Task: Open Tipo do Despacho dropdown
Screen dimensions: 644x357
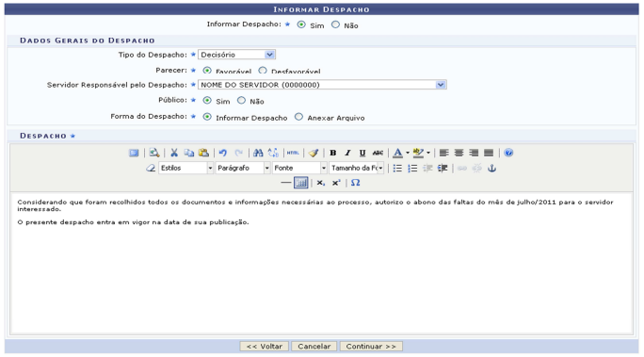Action: 236,55
